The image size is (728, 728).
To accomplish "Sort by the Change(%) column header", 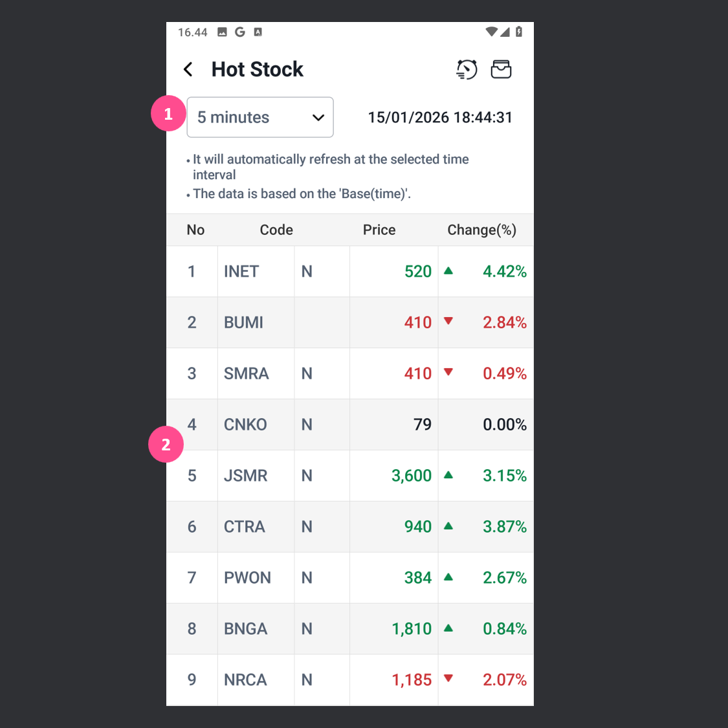I will click(481, 230).
